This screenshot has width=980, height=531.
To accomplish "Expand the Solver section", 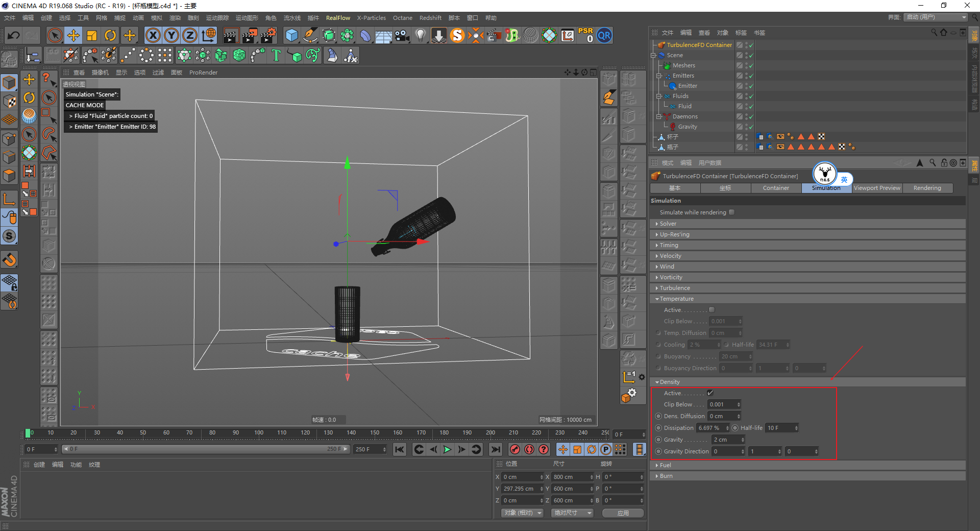I will (x=668, y=224).
